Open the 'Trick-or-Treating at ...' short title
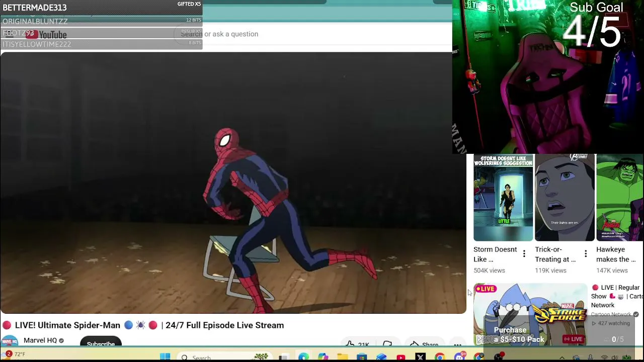Viewport: 644px width, 362px height. coord(555,254)
